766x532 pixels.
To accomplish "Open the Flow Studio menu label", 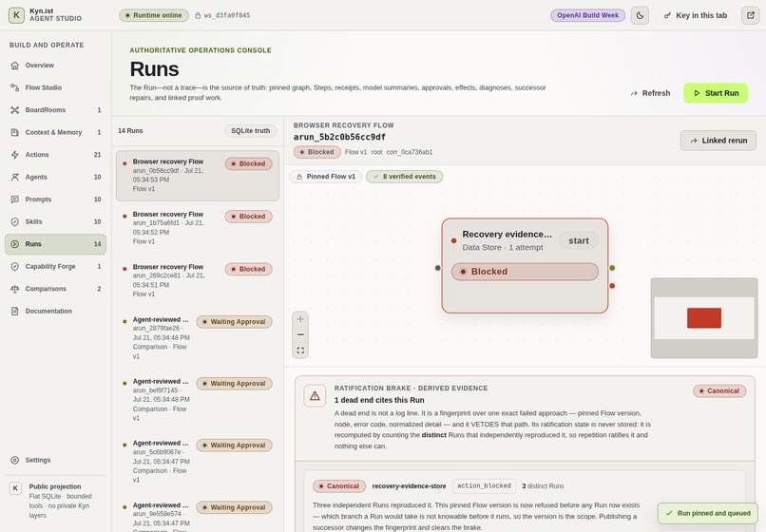I will [x=44, y=87].
